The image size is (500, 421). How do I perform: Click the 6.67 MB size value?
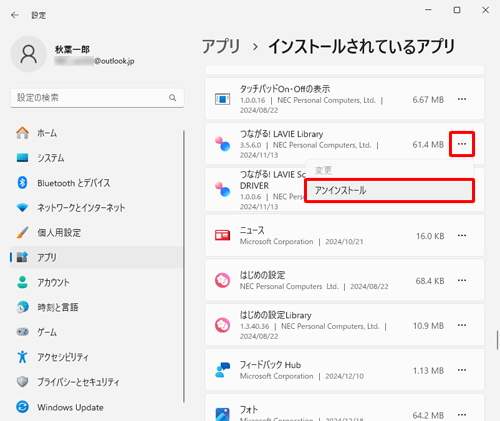pyautogui.click(x=428, y=99)
